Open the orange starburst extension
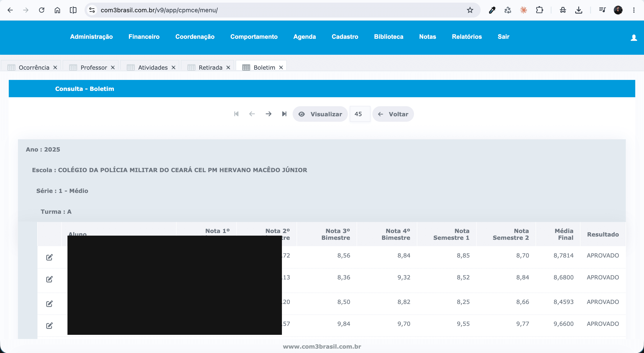Viewport: 644px width, 353px height. [x=524, y=10]
